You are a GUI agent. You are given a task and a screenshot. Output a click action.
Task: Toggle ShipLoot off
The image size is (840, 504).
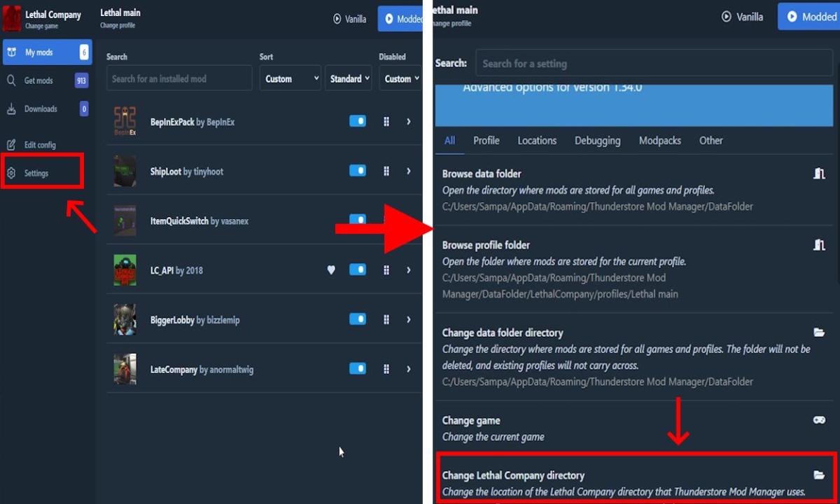[x=358, y=170]
